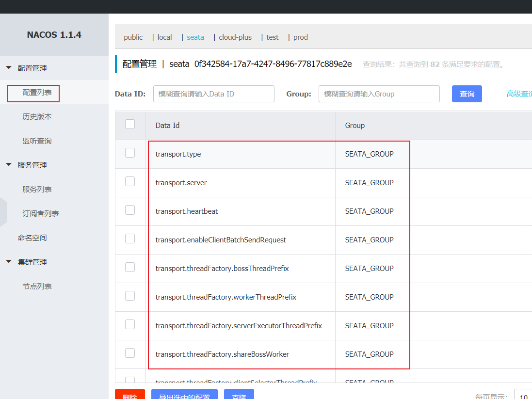Switch to the test namespace tab

272,37
